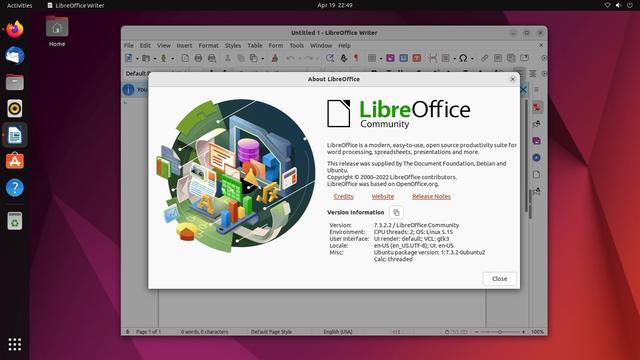Open the Release Notes link
Screen dimensions: 640x360
[431, 197]
